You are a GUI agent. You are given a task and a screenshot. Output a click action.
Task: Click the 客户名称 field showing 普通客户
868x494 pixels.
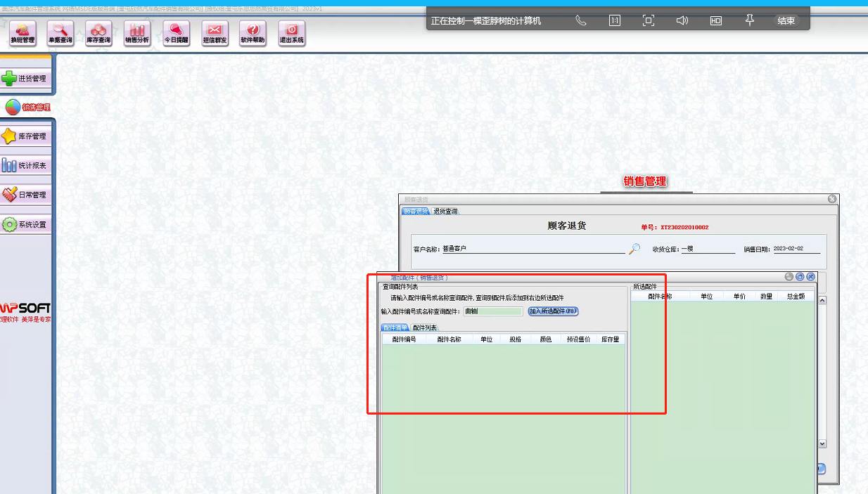[533, 249]
